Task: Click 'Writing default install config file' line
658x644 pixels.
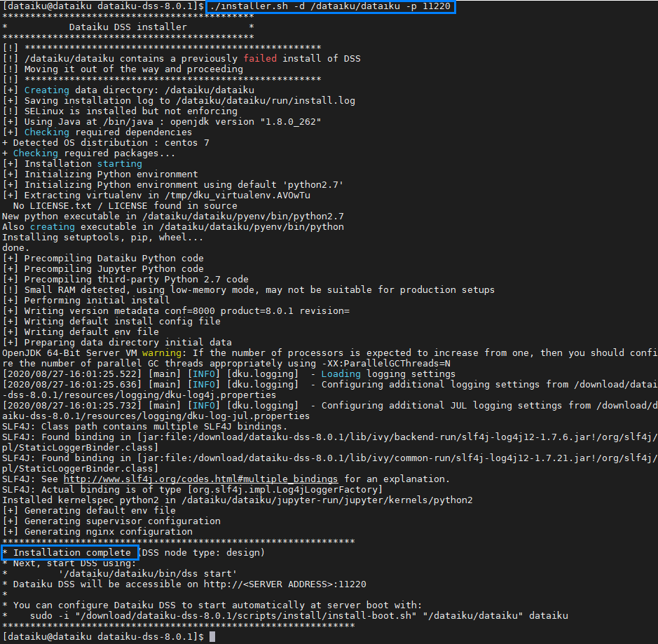Action: coord(111,322)
